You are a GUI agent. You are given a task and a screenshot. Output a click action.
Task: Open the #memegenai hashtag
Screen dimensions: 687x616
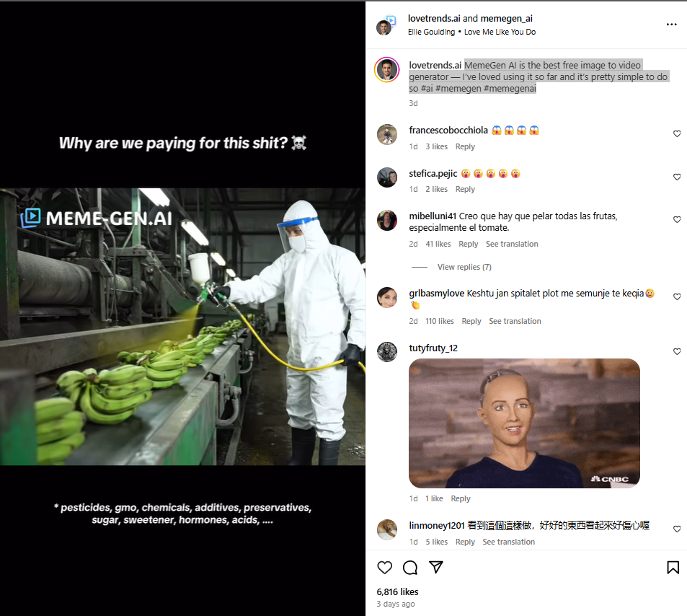(510, 89)
